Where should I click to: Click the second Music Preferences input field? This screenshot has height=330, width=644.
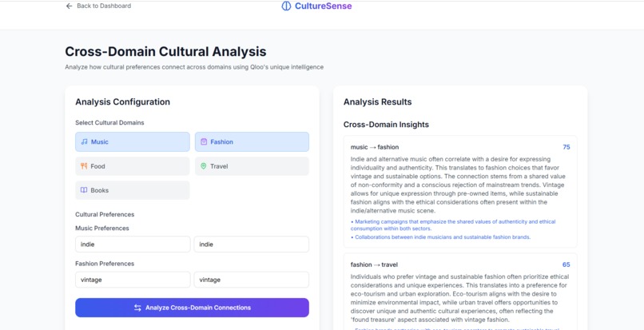pyautogui.click(x=252, y=245)
